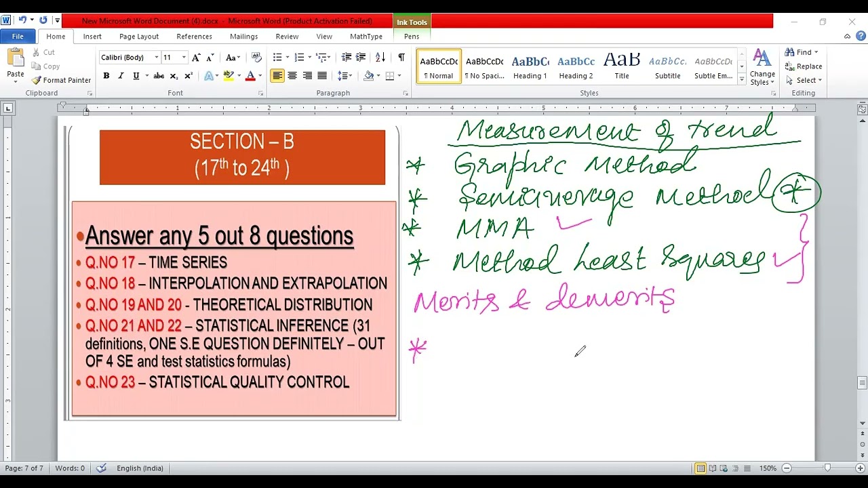Screen dimensions: 868x488
Task: Click the Clear Formatting icon
Action: pyautogui.click(x=256, y=58)
